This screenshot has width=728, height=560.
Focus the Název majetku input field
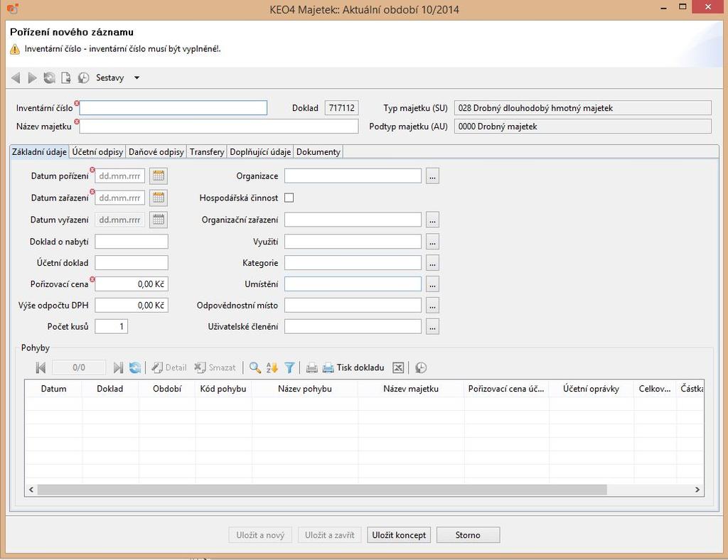point(219,126)
